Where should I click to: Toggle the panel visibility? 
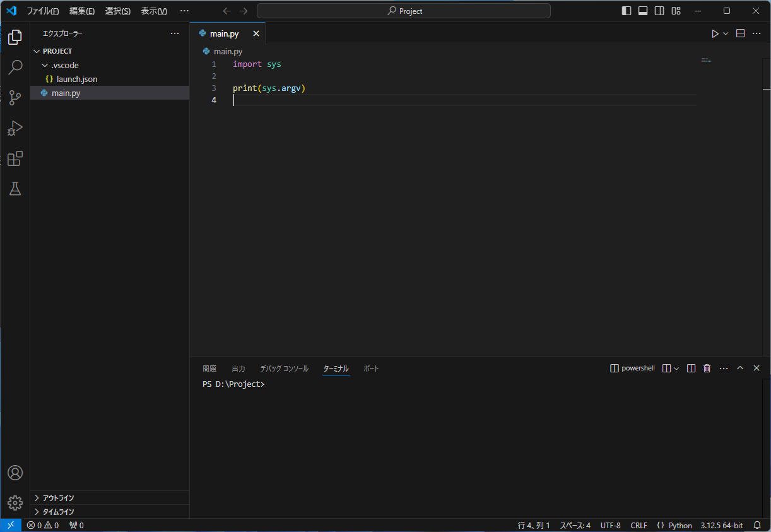(x=642, y=11)
